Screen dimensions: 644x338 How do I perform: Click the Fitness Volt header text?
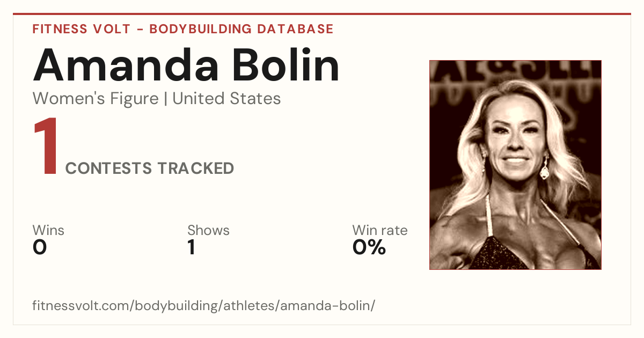tap(82, 29)
